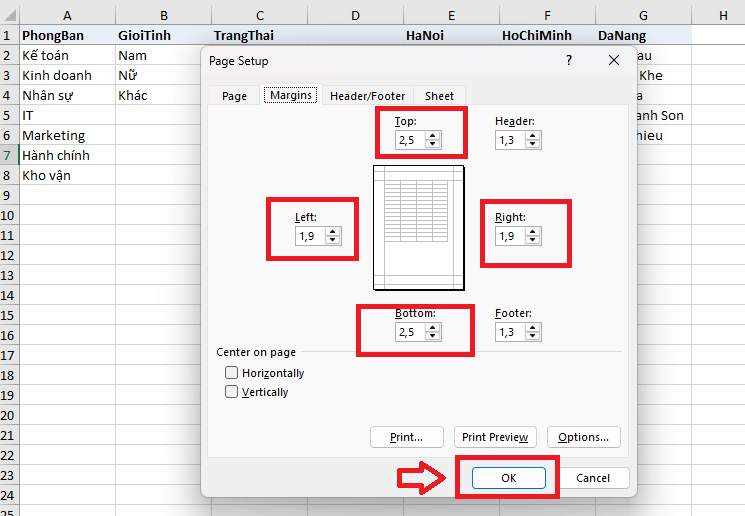This screenshot has width=745, height=516.
Task: Select row 12 header
Action: coord(10,255)
